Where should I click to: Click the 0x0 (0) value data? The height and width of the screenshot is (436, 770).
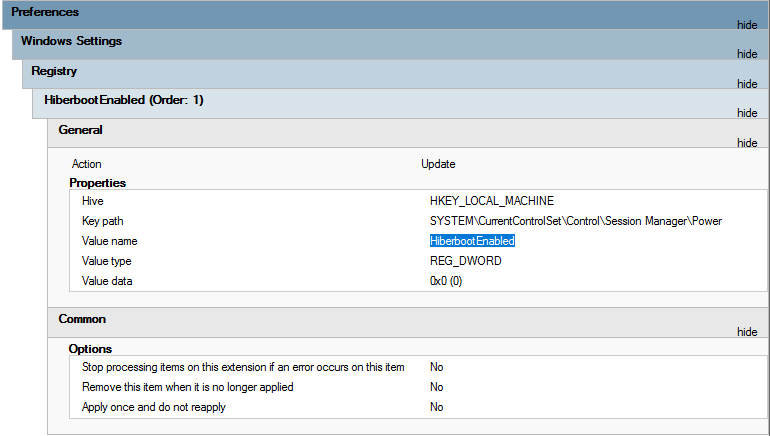pos(446,281)
